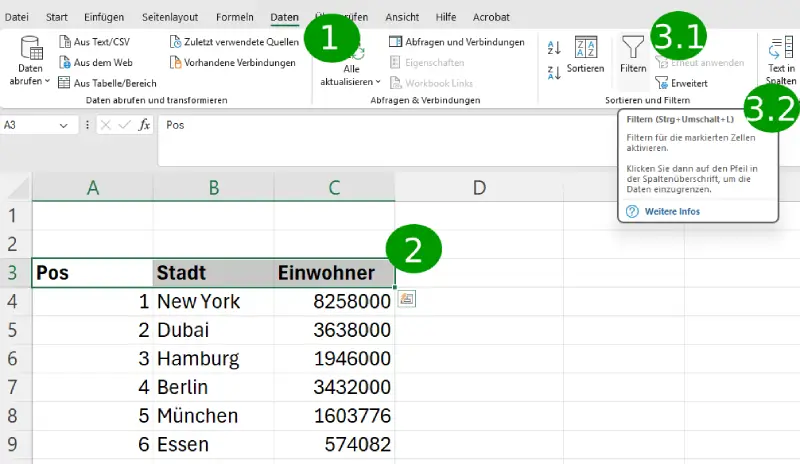Select population value 574082
This screenshot has height=464, width=800.
point(334,444)
